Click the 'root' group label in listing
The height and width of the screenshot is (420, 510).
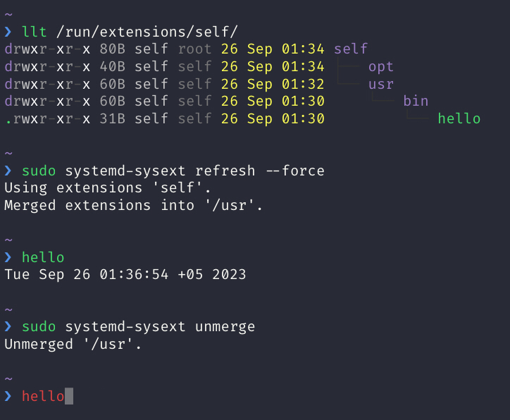pos(195,49)
